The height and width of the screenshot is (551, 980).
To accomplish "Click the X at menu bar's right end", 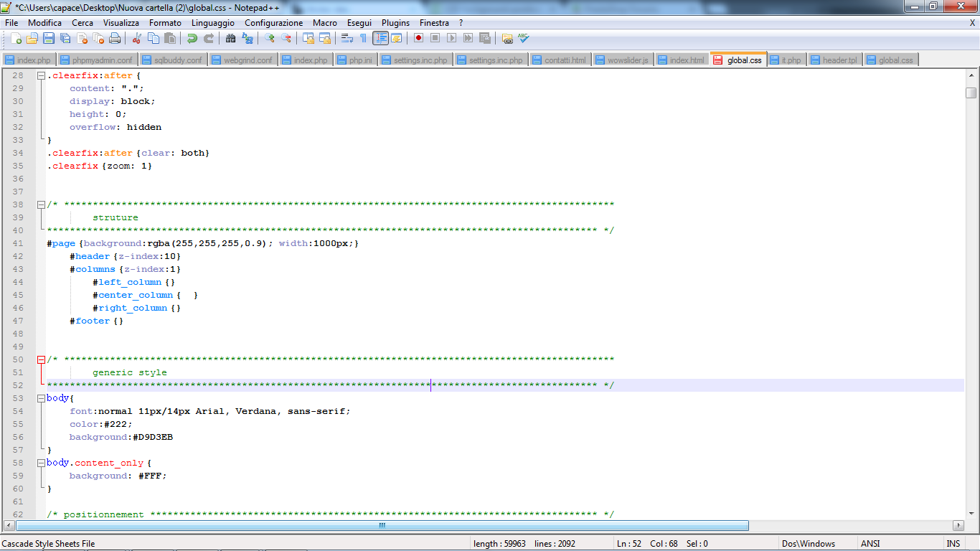I will click(972, 23).
